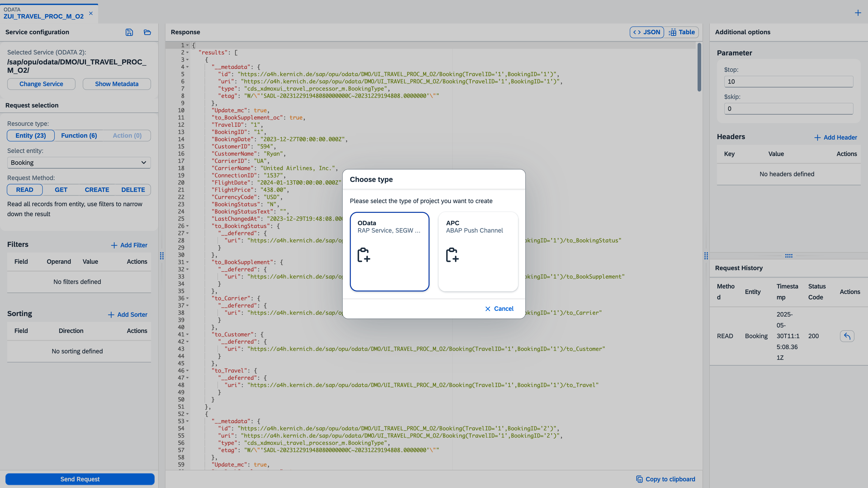Click the Change Service button
Viewport: 868px width, 488px height.
coord(41,84)
